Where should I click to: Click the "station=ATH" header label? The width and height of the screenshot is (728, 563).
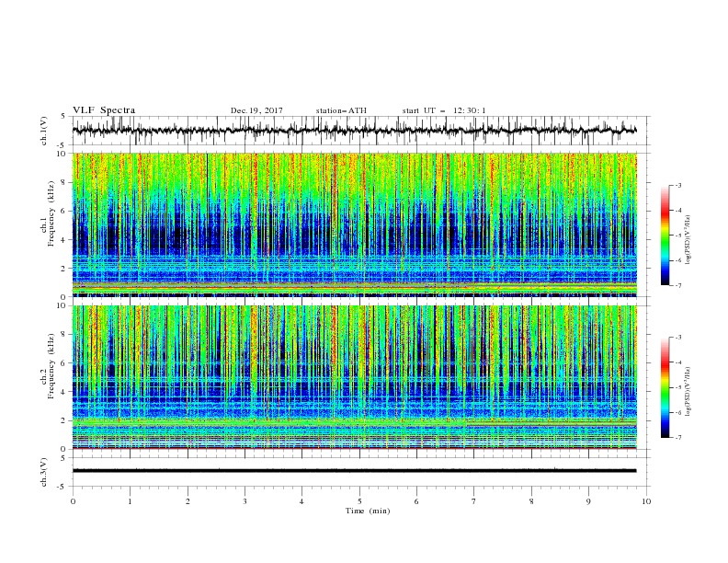point(341,110)
